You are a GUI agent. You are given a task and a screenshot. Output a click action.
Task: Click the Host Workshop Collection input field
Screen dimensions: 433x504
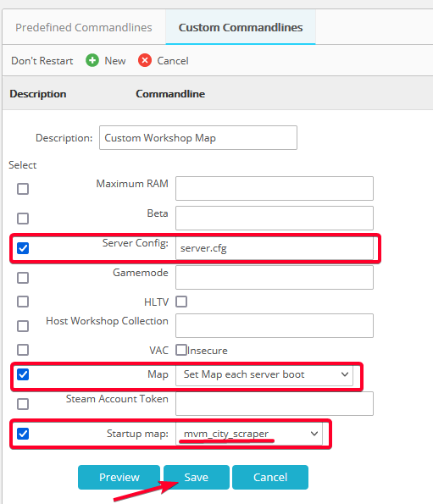pos(275,325)
